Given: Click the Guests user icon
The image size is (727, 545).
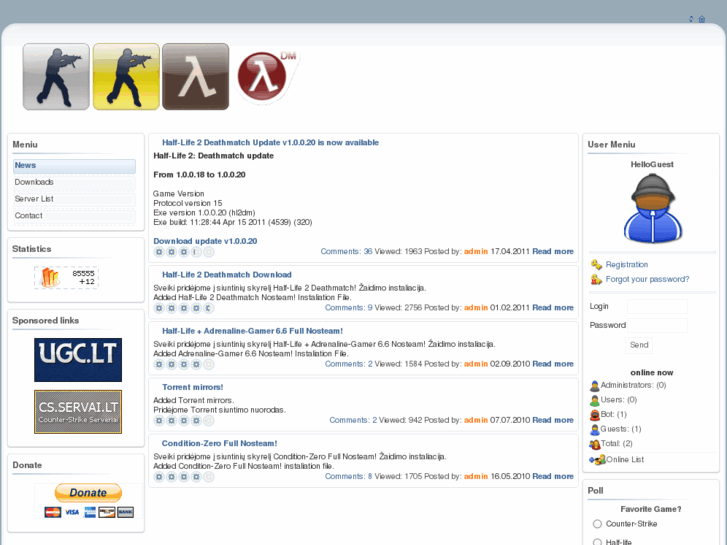Looking at the screenshot, I should pos(594,430).
